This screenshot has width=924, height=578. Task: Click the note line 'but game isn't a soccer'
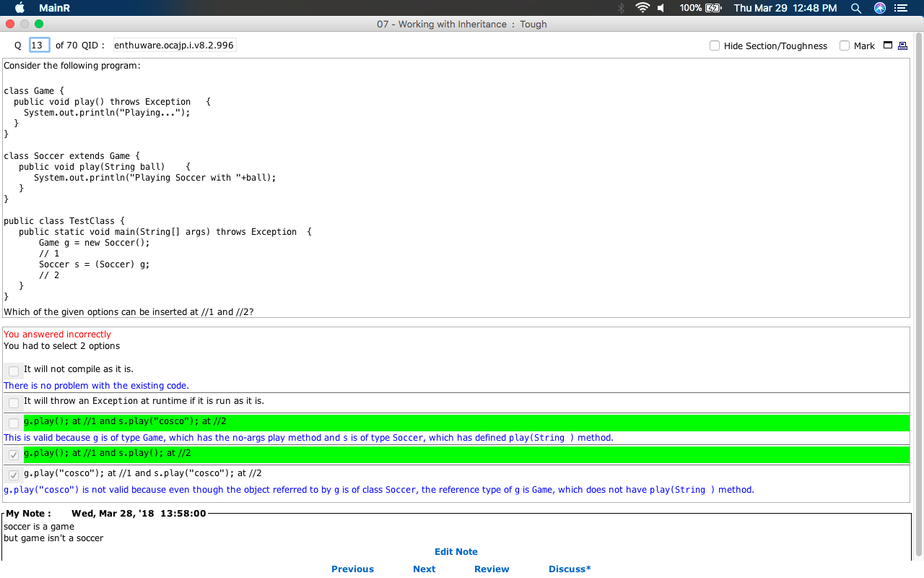53,538
